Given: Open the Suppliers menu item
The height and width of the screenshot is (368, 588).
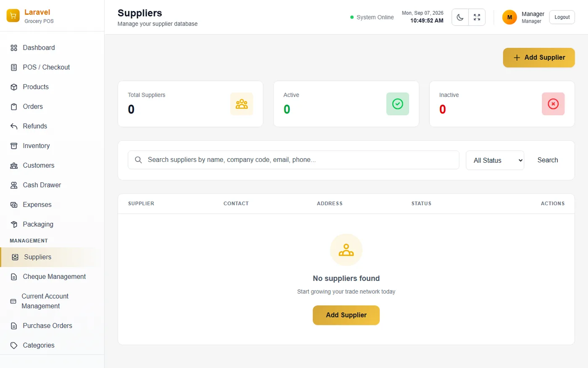Looking at the screenshot, I should click(x=52, y=257).
